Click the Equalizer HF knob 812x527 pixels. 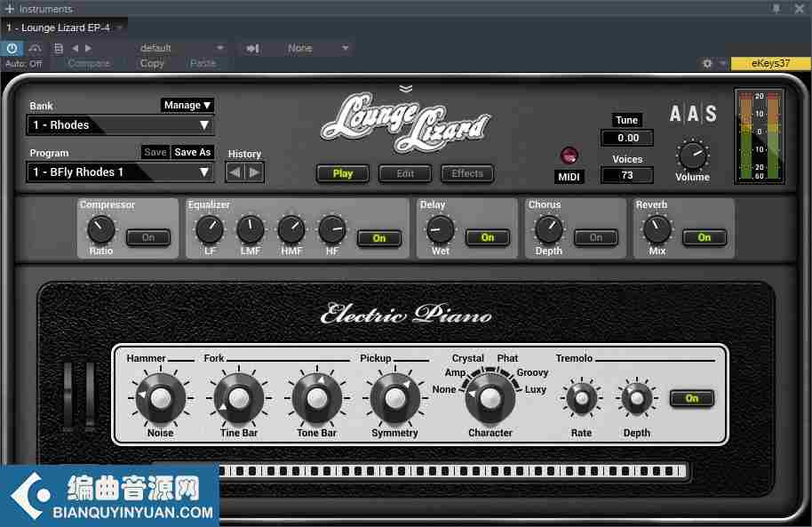332,229
